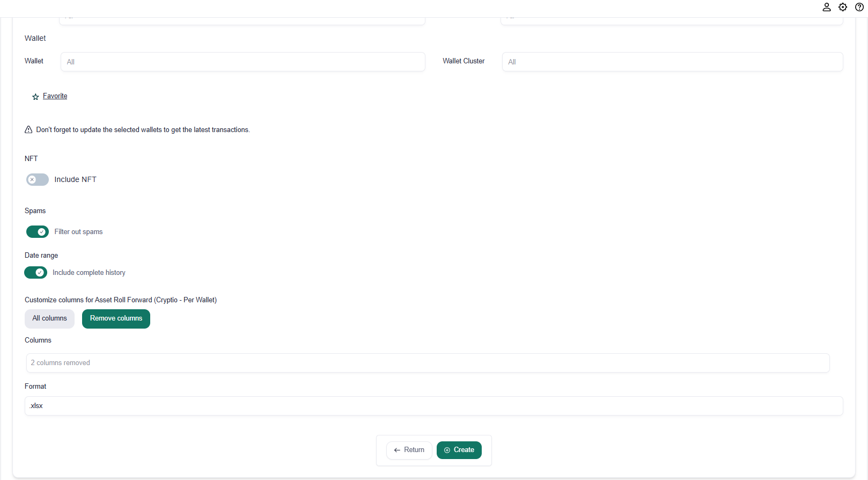868x480 pixels.
Task: Click the plus icon in Create button
Action: point(447,450)
